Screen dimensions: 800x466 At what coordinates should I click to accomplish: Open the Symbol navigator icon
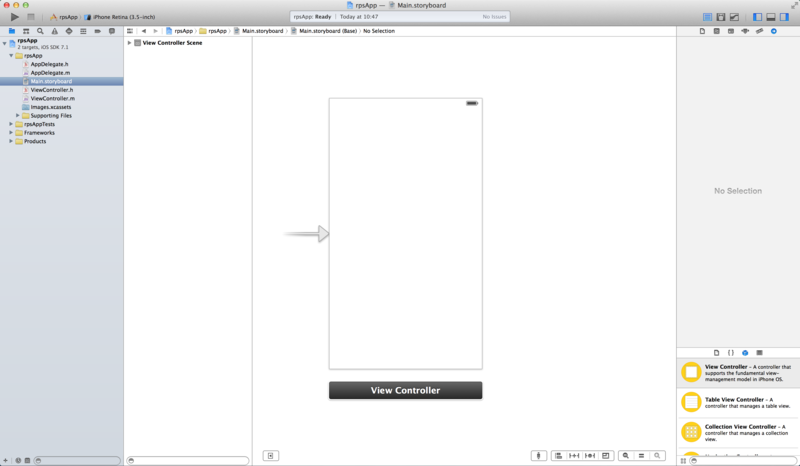click(x=26, y=31)
